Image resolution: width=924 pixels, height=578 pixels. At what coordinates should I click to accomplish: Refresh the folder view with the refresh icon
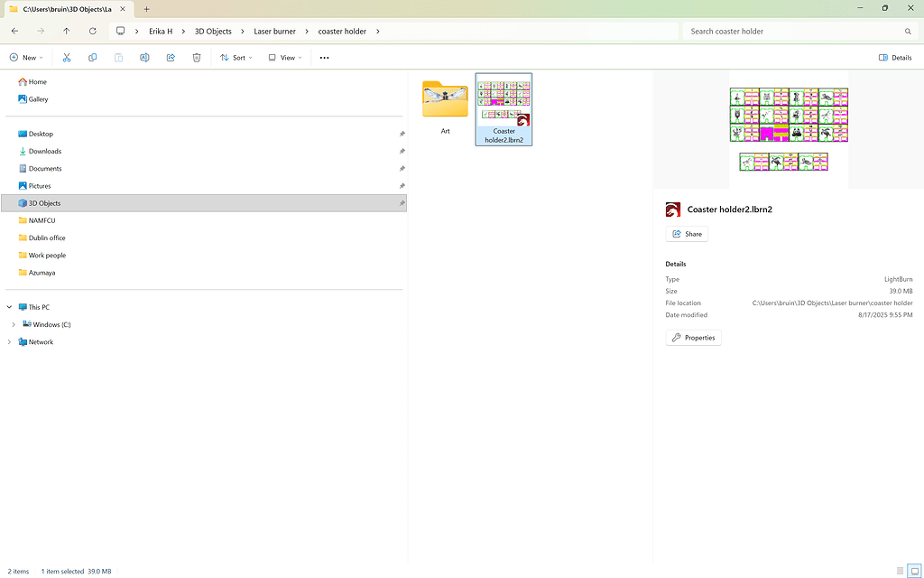point(93,30)
